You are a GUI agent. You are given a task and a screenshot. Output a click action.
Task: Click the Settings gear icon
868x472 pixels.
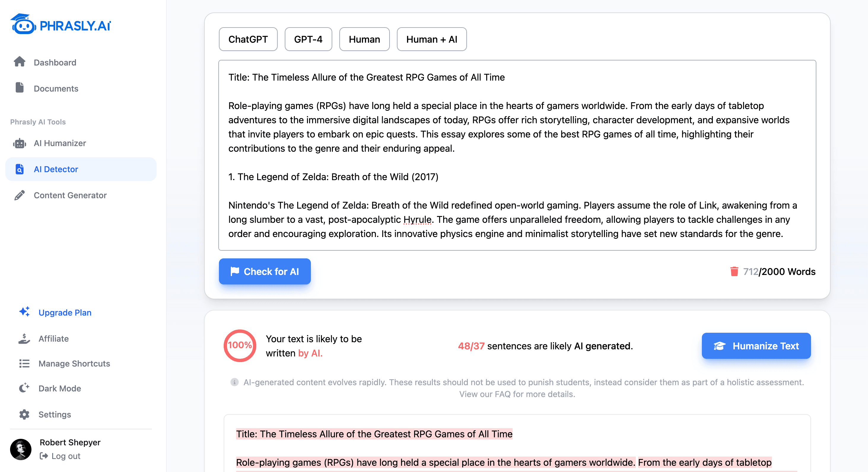coord(24,415)
